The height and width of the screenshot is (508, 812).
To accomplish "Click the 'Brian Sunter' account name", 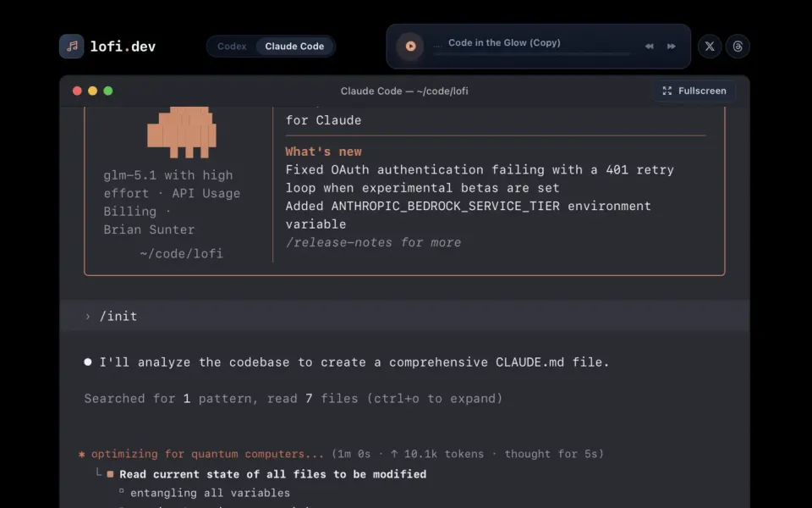I will click(x=149, y=229).
